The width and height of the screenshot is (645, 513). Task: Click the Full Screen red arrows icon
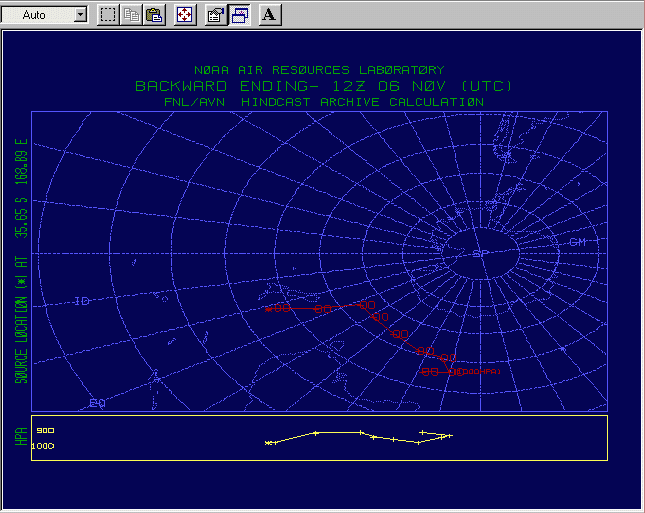(185, 15)
